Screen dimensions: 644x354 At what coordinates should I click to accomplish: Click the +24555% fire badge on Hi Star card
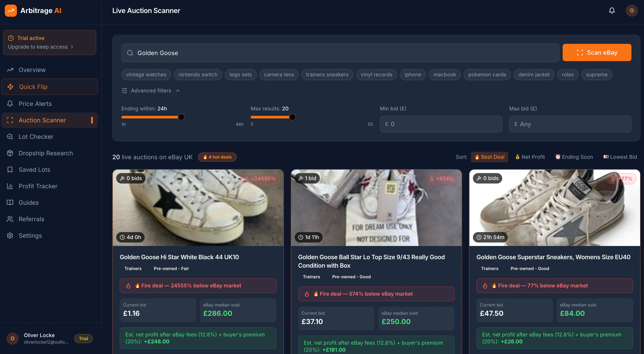(260, 179)
